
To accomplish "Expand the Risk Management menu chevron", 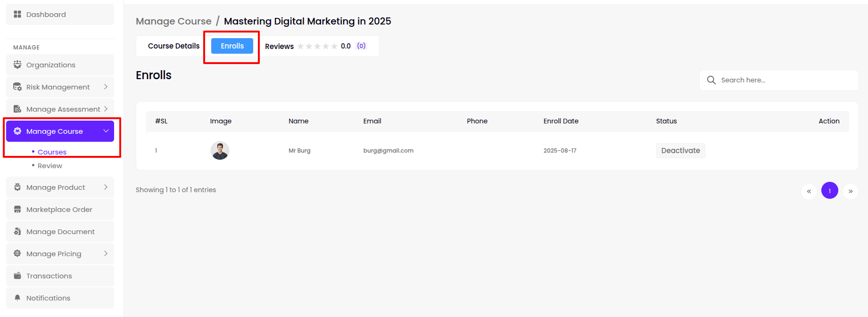I will pos(106,87).
